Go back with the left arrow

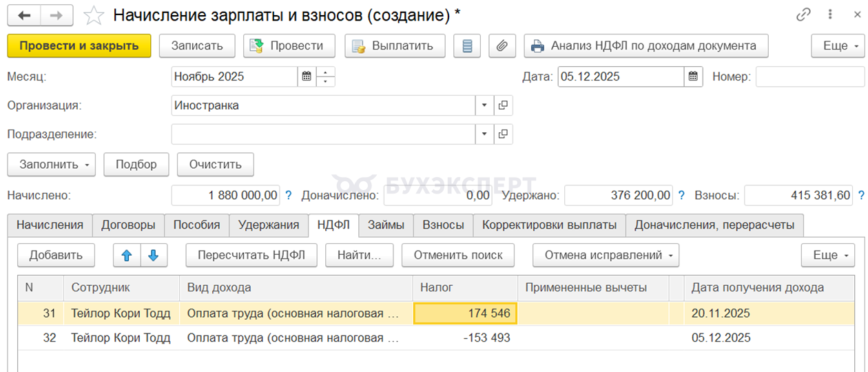[24, 14]
